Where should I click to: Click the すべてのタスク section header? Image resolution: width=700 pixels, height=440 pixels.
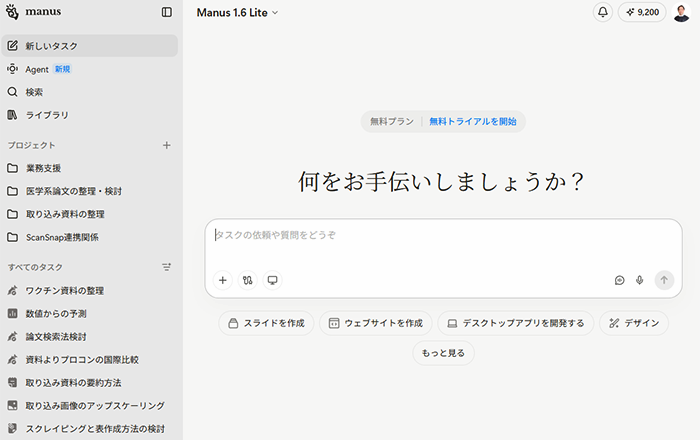pos(35,267)
